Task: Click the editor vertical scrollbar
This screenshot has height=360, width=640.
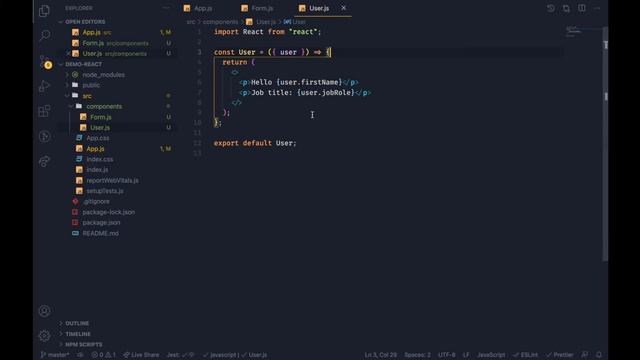Action: pos(606,143)
